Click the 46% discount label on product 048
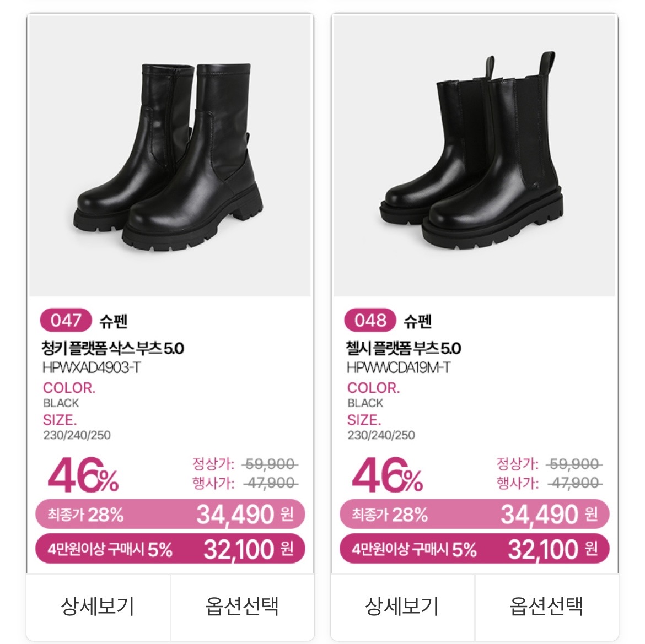645x644 pixels. pyautogui.click(x=388, y=476)
